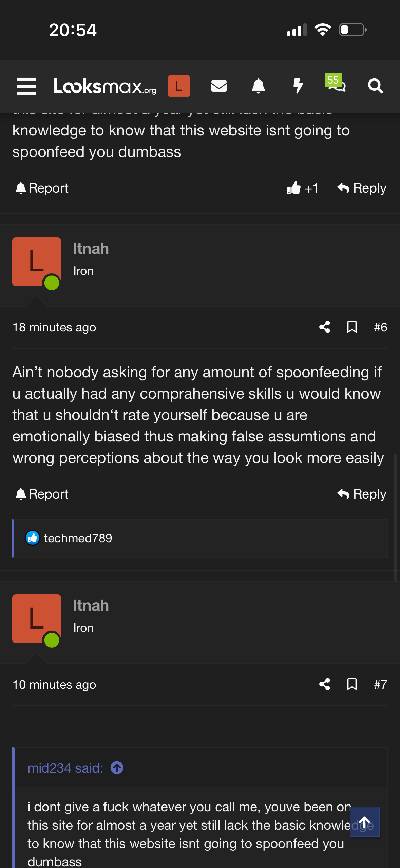The width and height of the screenshot is (400, 868).
Task: Bookmark post #7
Action: (x=352, y=684)
